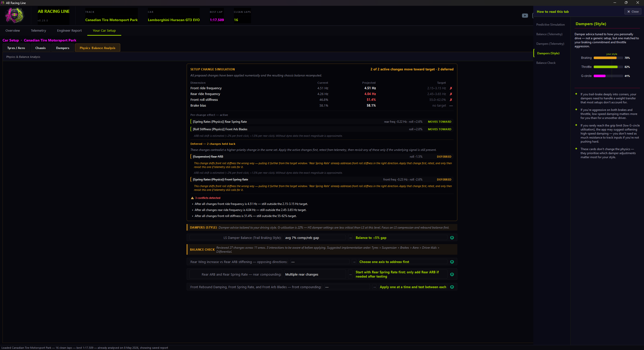Click the G-circle 41% style bar
The height and width of the screenshot is (350, 644).
tap(608, 76)
